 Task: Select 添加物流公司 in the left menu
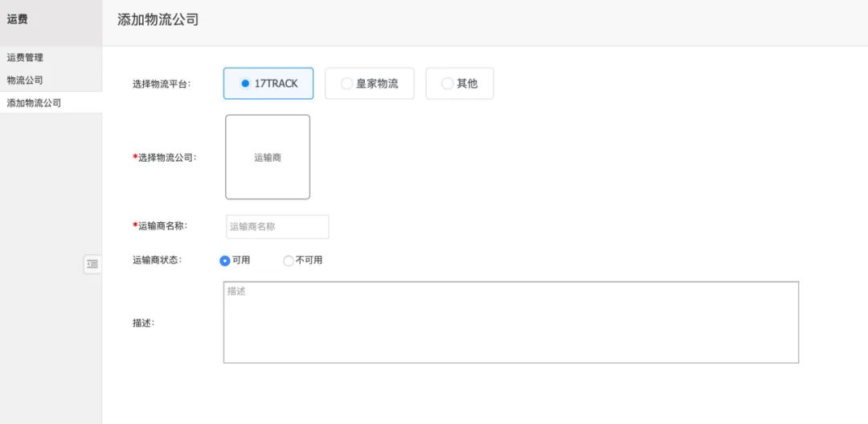click(34, 103)
